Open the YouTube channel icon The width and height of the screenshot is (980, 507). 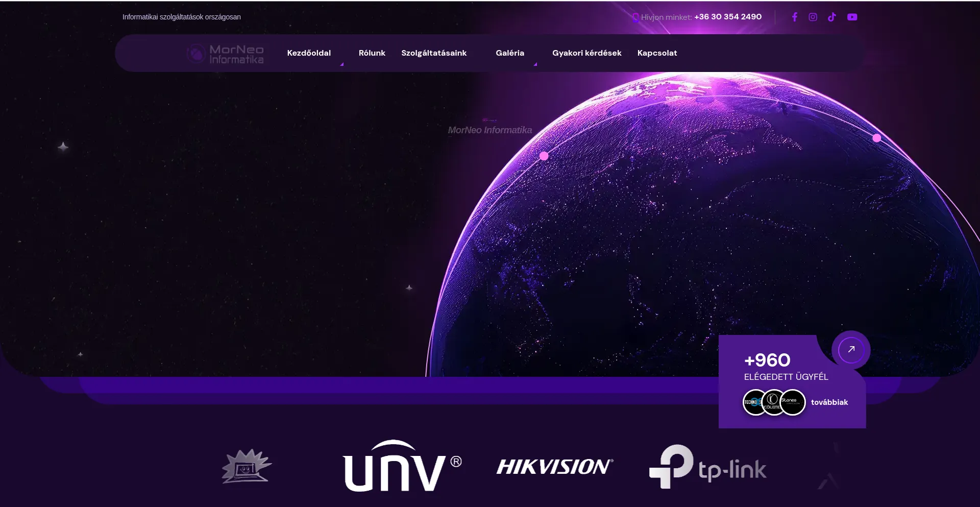click(x=852, y=17)
